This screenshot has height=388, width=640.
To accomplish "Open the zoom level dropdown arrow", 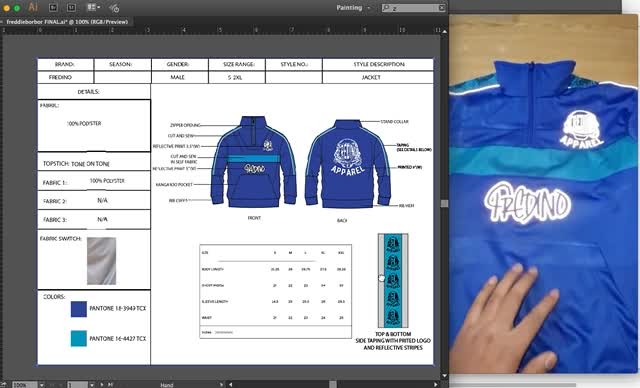I will [42, 385].
